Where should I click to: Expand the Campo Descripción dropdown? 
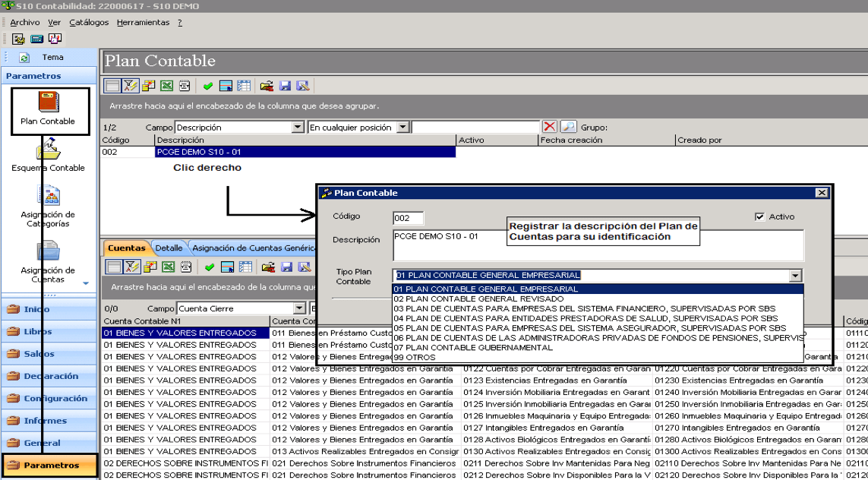point(298,128)
